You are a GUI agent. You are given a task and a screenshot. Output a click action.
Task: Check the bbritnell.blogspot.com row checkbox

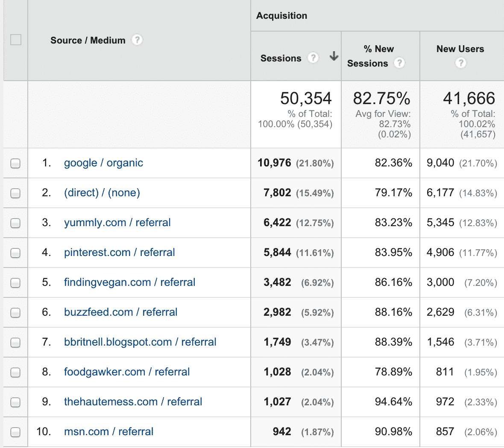15,343
